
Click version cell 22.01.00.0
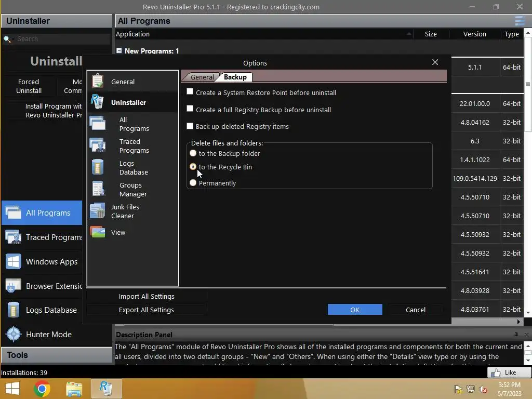[x=475, y=104]
